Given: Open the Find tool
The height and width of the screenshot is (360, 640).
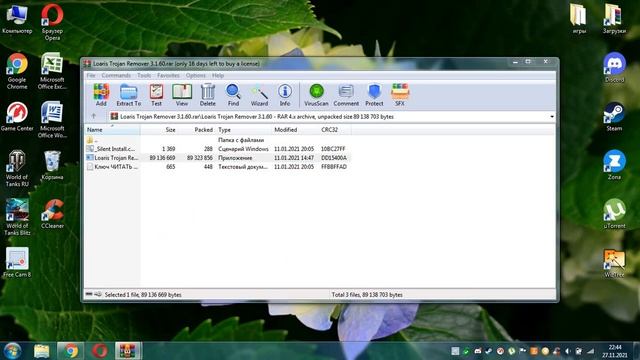Looking at the screenshot, I should tap(233, 95).
